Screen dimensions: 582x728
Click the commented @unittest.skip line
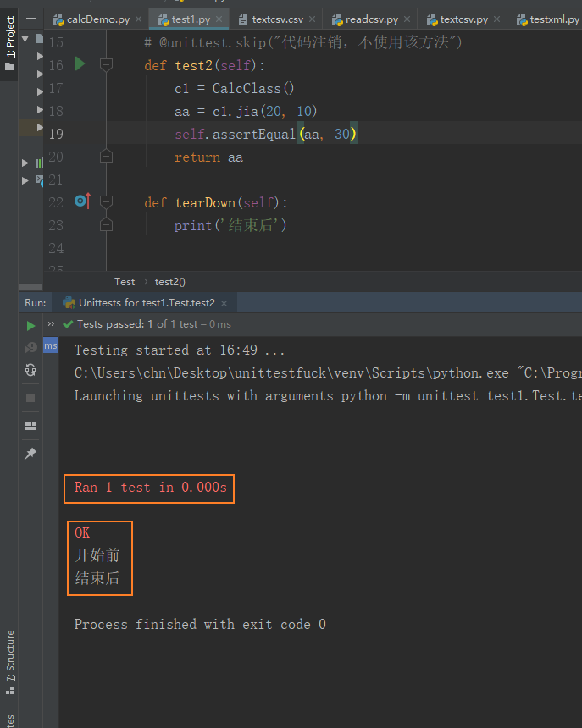[x=302, y=42]
